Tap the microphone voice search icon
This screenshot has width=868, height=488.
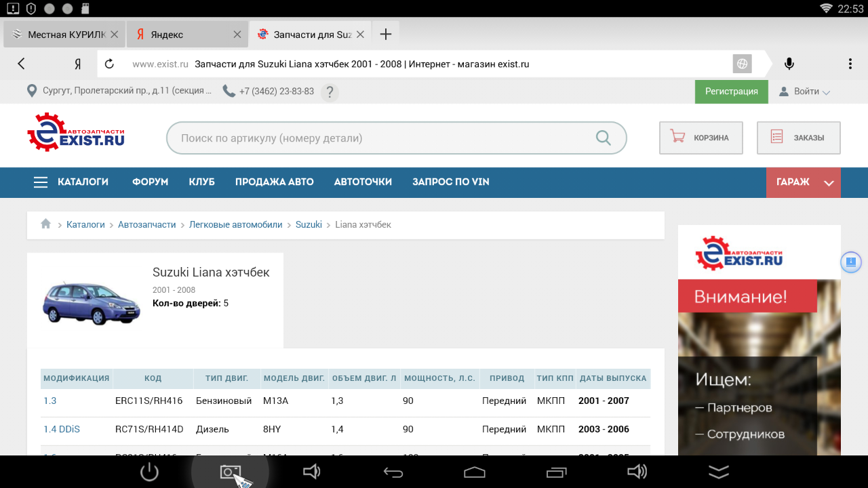789,64
